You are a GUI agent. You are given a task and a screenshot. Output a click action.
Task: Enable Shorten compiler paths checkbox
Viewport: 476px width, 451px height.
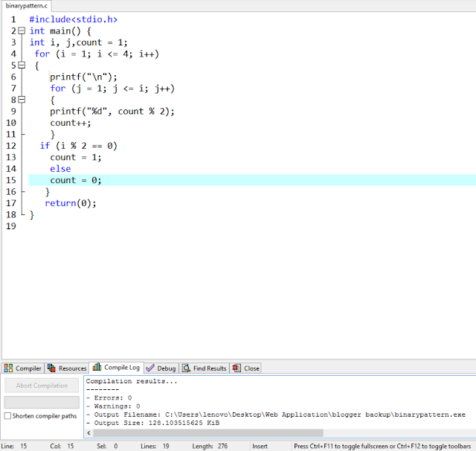[8, 416]
